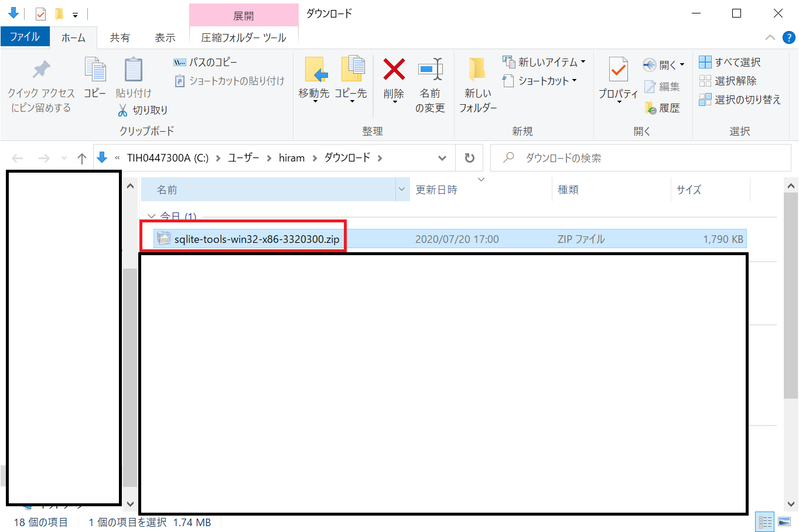
Task: Open Compressed Folder Tools (圧縮フォルダー ツール) tab
Action: pos(244,37)
